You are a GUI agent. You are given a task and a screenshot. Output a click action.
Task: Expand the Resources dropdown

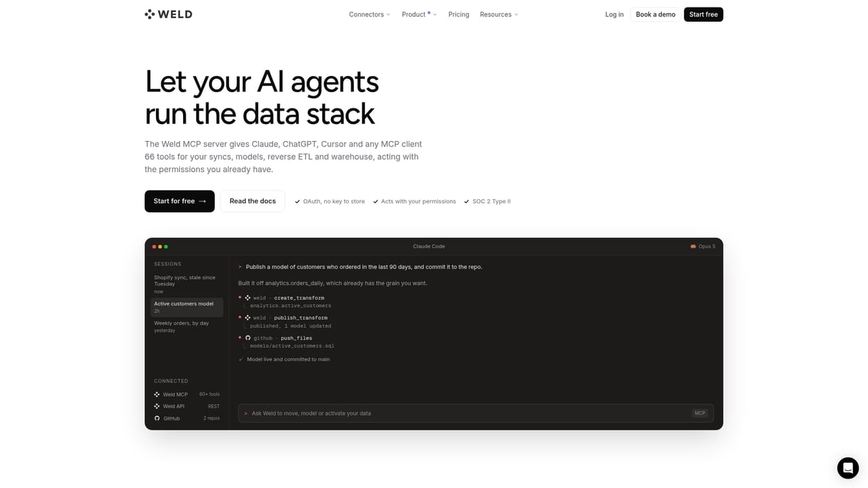(x=499, y=14)
